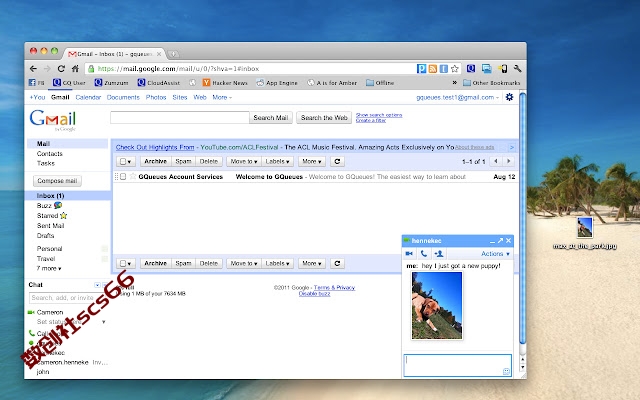This screenshot has width=640, height=400.
Task: Open Actions menu in henneke chat
Action: (495, 253)
